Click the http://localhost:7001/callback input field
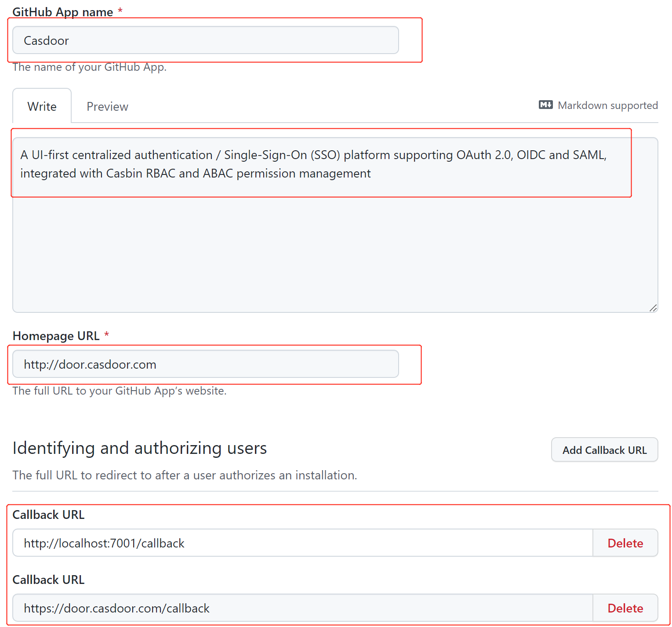Screen dimensions: 672x627 [303, 543]
